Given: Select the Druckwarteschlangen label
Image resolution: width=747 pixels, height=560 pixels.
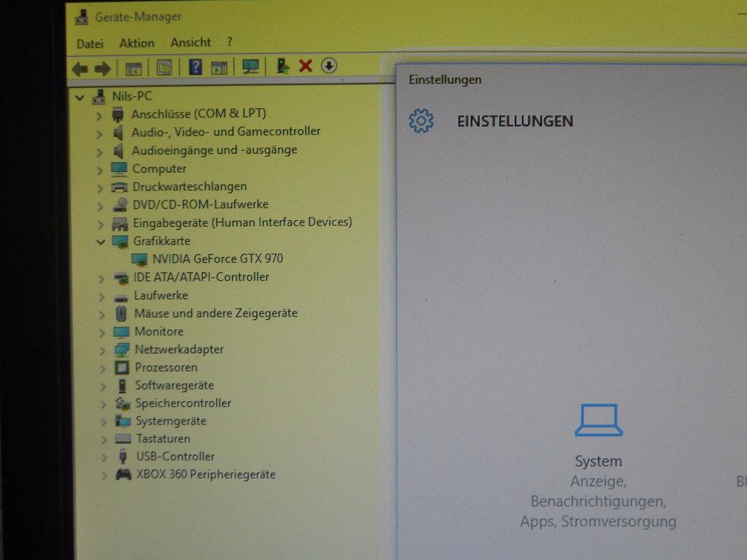Looking at the screenshot, I should [190, 187].
